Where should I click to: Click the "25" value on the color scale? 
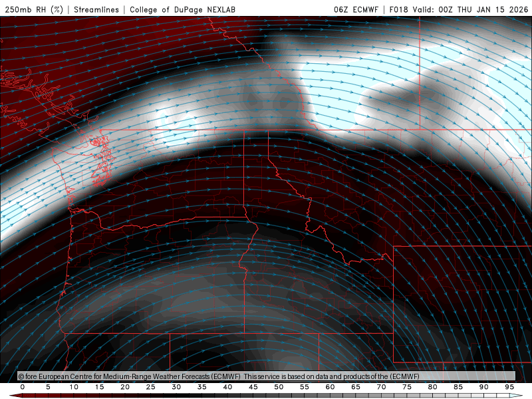point(151,387)
